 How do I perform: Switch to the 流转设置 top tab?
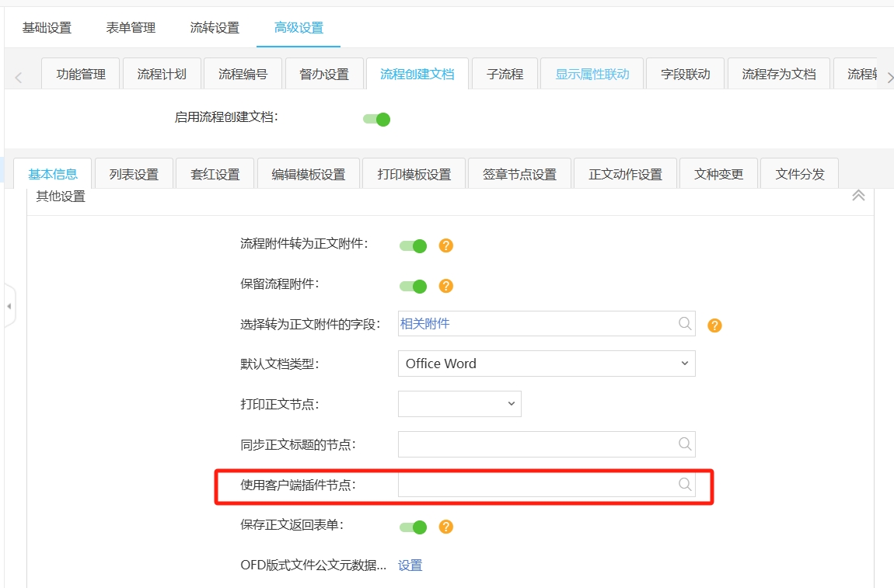click(215, 28)
